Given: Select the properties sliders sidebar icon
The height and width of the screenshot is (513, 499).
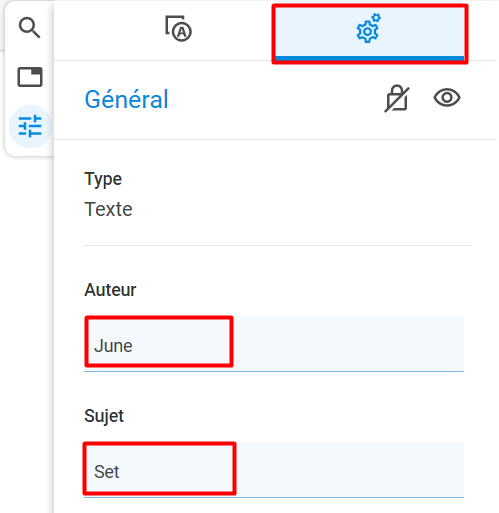Looking at the screenshot, I should [30, 126].
